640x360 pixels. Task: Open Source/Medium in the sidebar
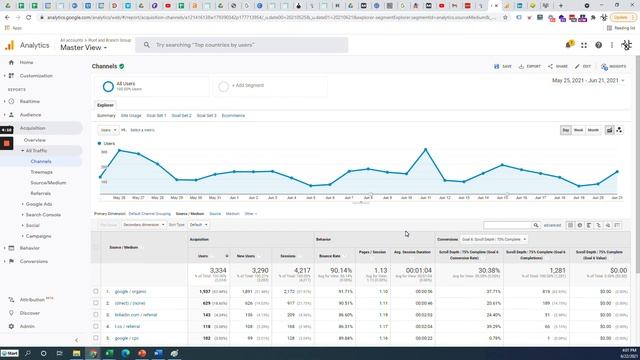pos(48,183)
